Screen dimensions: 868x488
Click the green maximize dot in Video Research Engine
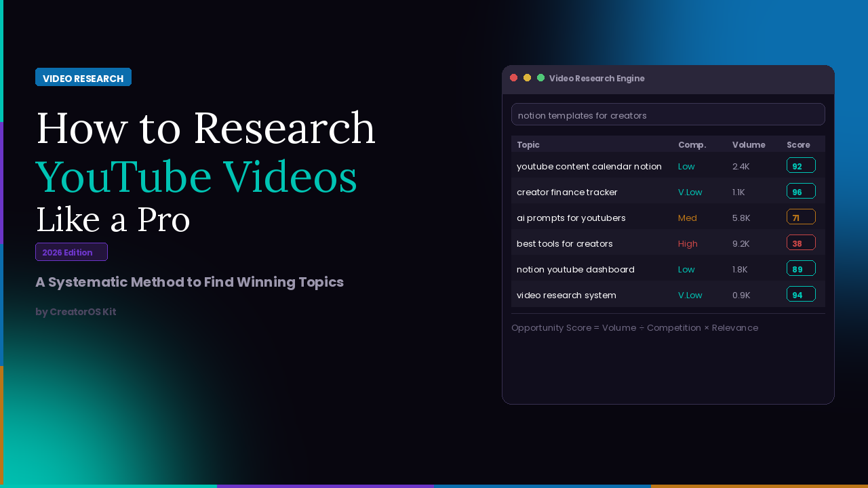coord(540,77)
